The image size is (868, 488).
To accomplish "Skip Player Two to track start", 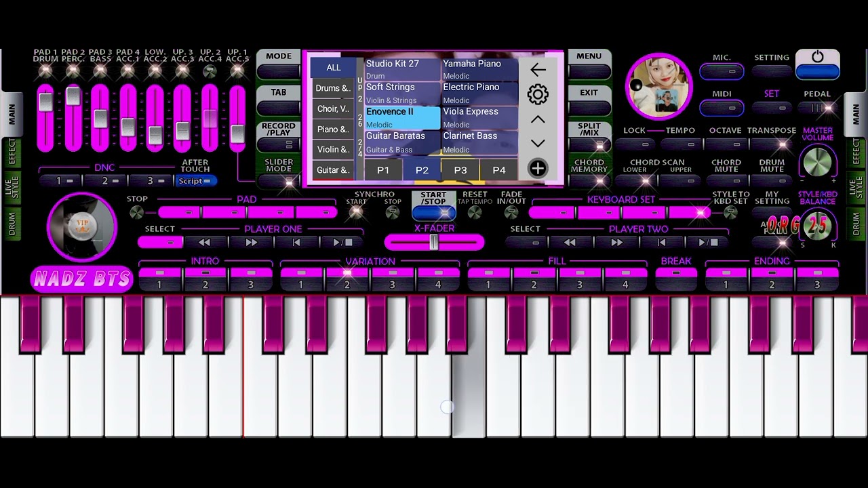I will 662,242.
